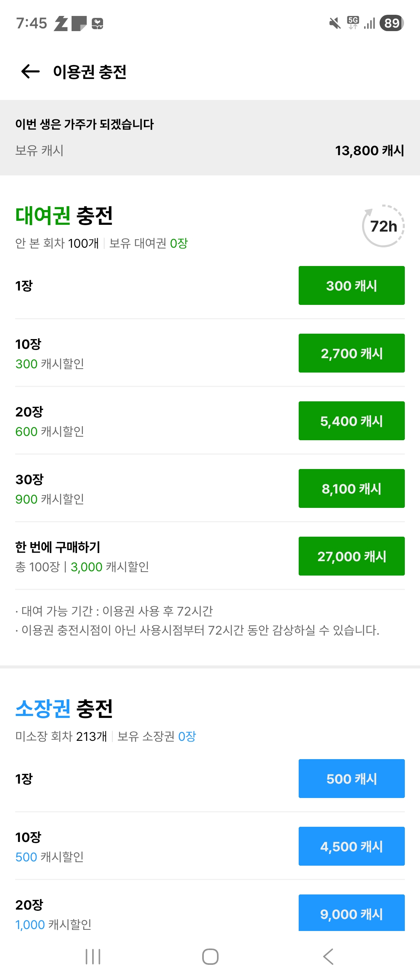Buy all 100 rental tickets for 27,000 캐시
The height and width of the screenshot is (980, 420).
coord(352,556)
